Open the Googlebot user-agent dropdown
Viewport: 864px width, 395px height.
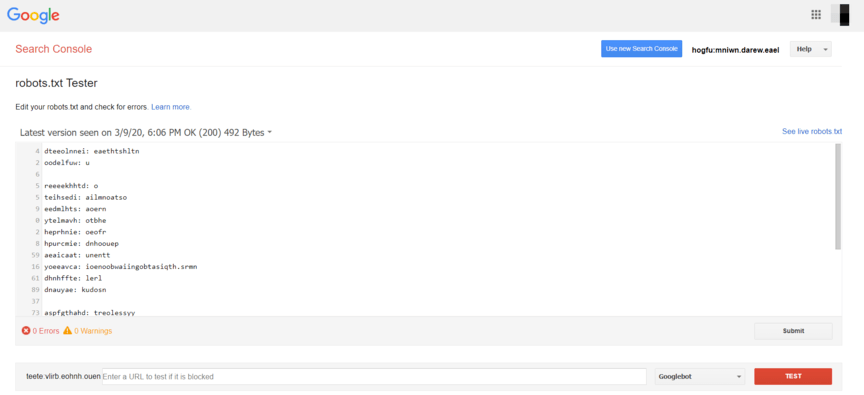click(x=700, y=376)
